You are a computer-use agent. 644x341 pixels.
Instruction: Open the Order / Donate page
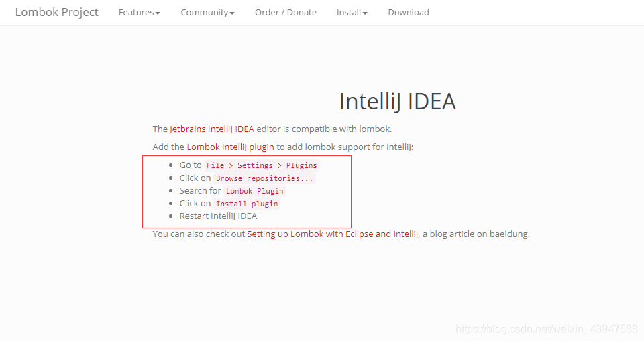click(286, 13)
